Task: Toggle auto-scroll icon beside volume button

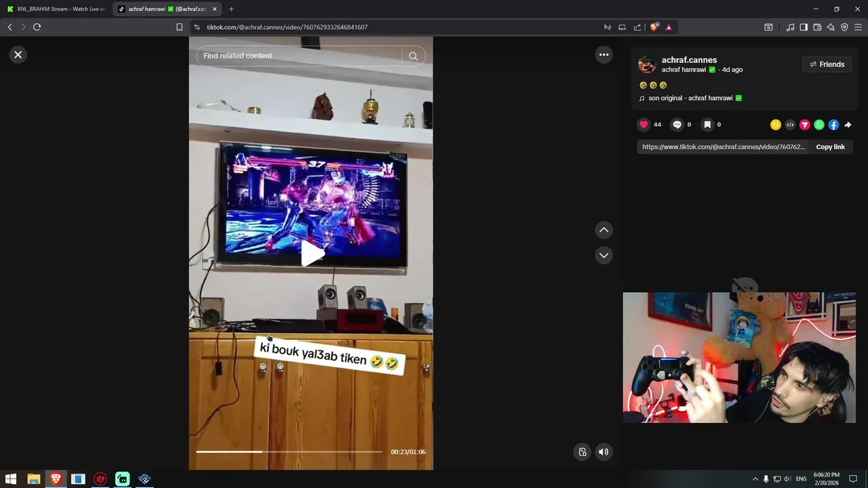Action: click(x=583, y=452)
